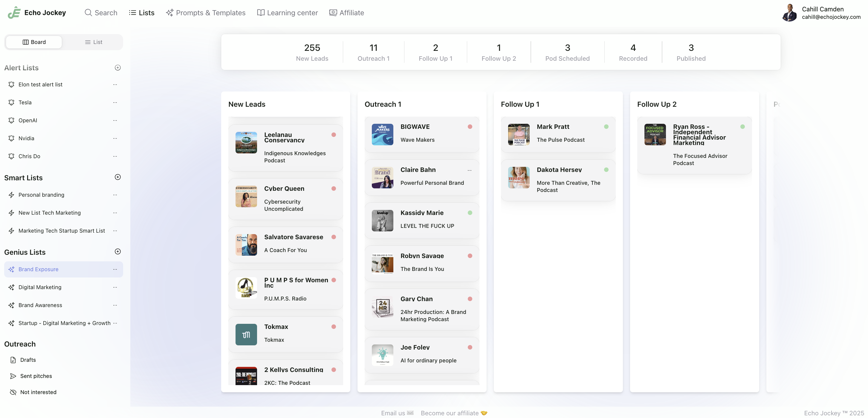Open the Learning center nav item

[288, 13]
